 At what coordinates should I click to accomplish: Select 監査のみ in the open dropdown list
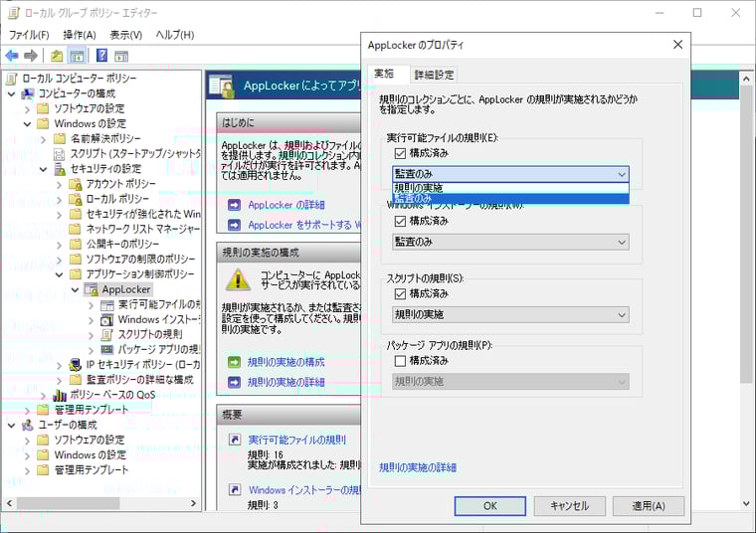[510, 199]
